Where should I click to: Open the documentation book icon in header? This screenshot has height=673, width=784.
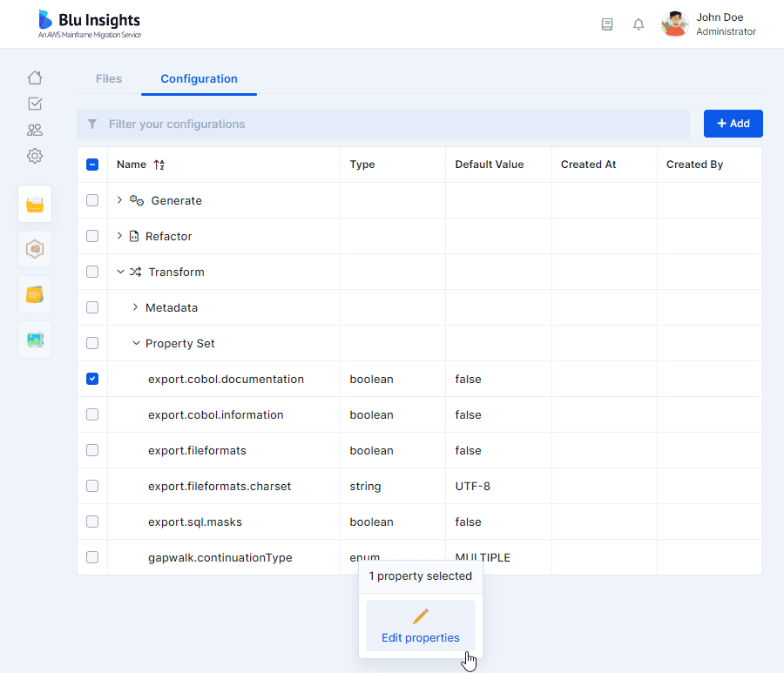(607, 24)
